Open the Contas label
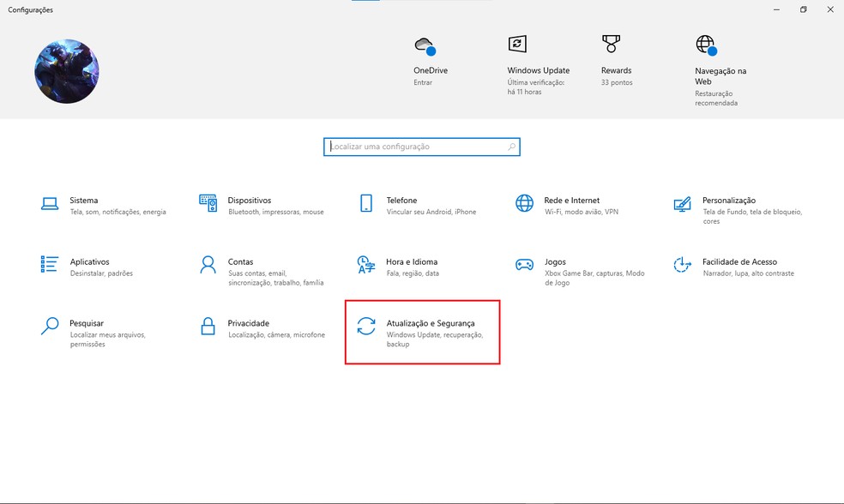The image size is (844, 504). coord(240,262)
